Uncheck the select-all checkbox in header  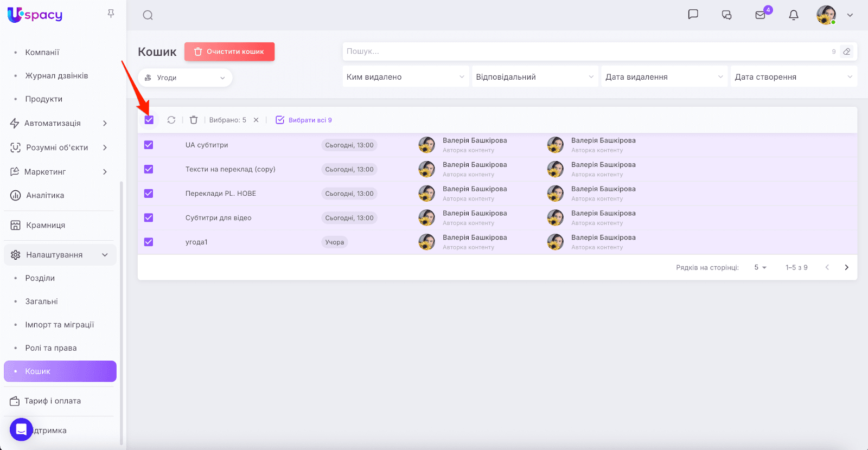click(x=149, y=120)
